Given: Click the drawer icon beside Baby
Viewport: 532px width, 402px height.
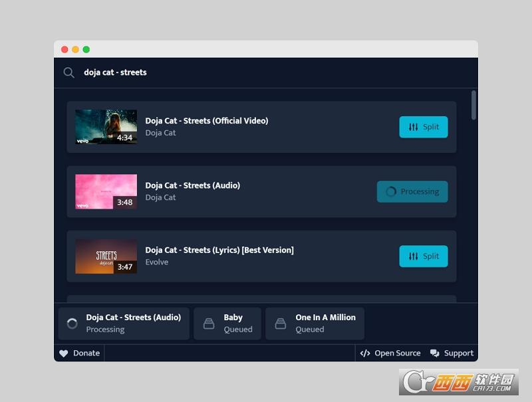Looking at the screenshot, I should 209,324.
